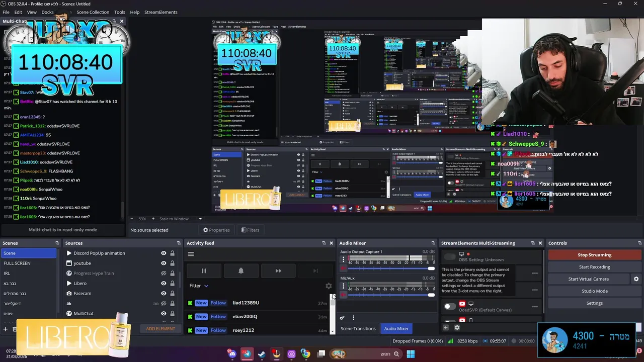Image resolution: width=644 pixels, height=362 pixels.
Task: Open the Properties button for source
Action: point(216,230)
